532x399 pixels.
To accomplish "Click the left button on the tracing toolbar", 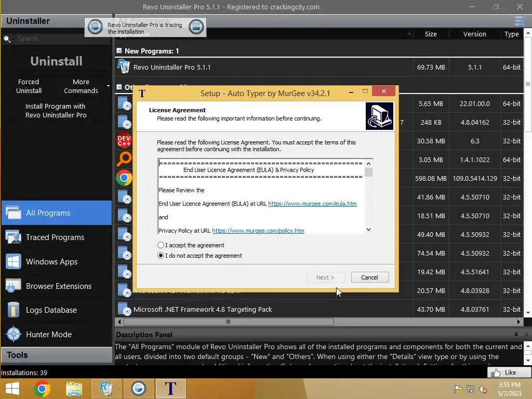I will pyautogui.click(x=95, y=27).
